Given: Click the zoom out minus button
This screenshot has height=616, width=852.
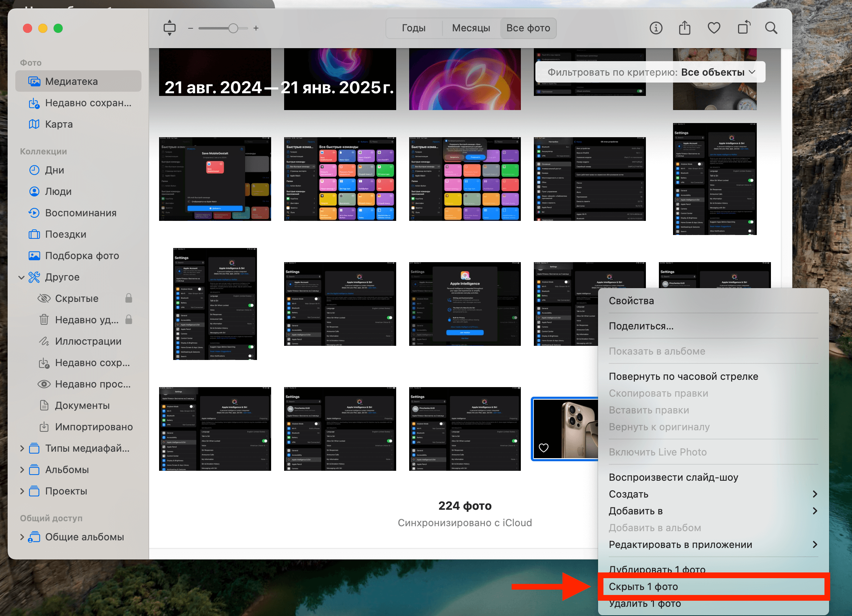Looking at the screenshot, I should pyautogui.click(x=190, y=28).
